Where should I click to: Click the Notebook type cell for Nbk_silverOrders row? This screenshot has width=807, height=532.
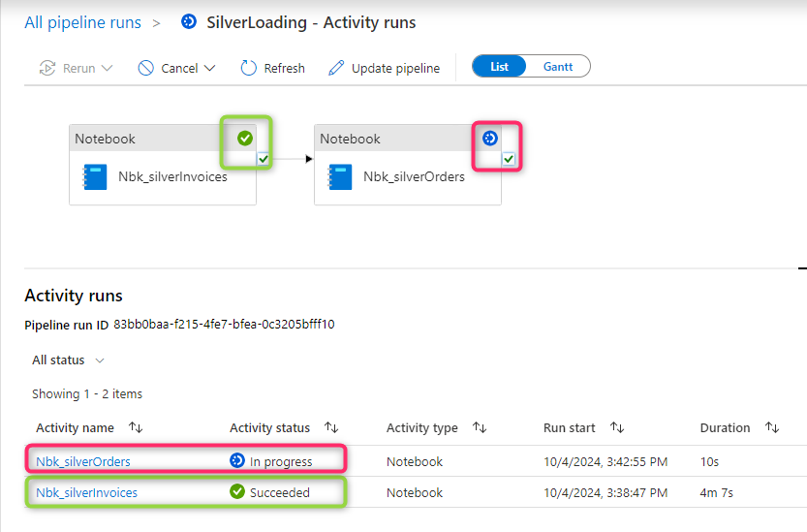click(x=415, y=461)
